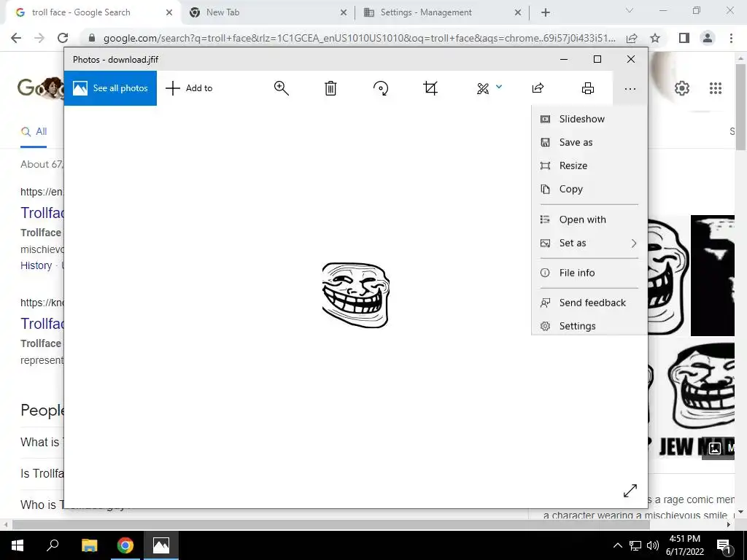Screen dimensions: 747x560
Task: Choose Open with menu entry
Action: click(589, 219)
